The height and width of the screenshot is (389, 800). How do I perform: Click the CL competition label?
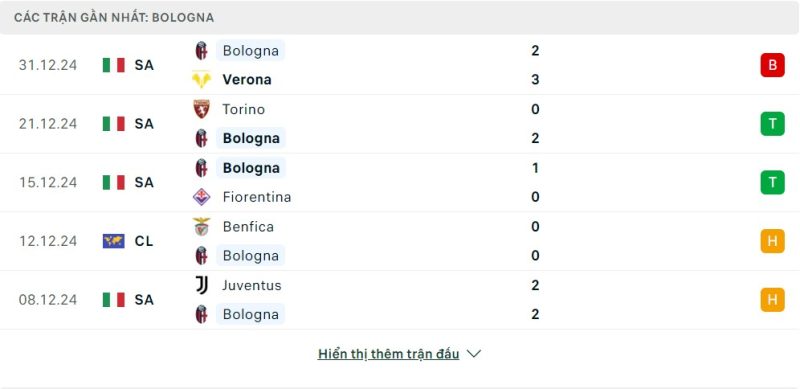[144, 241]
